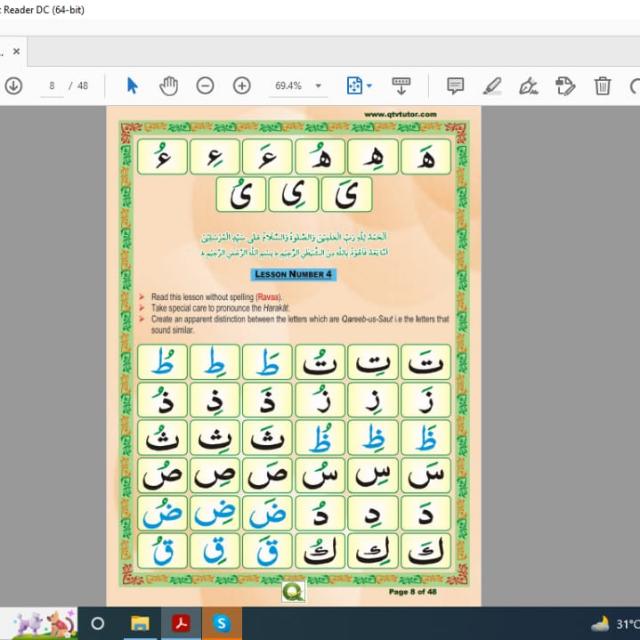Viewport: 640px width, 640px height.
Task: Zoom in with the plus icon
Action: point(242,86)
